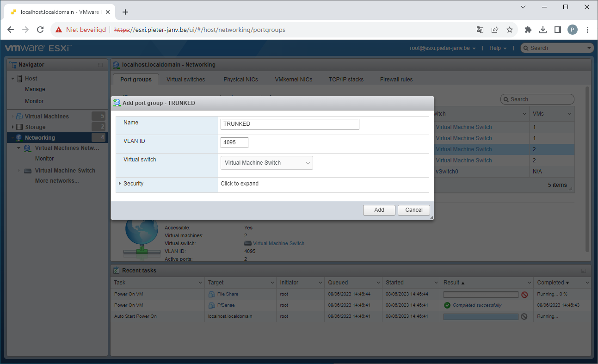Open the root user account dropdown
598x364 pixels.
tap(443, 48)
